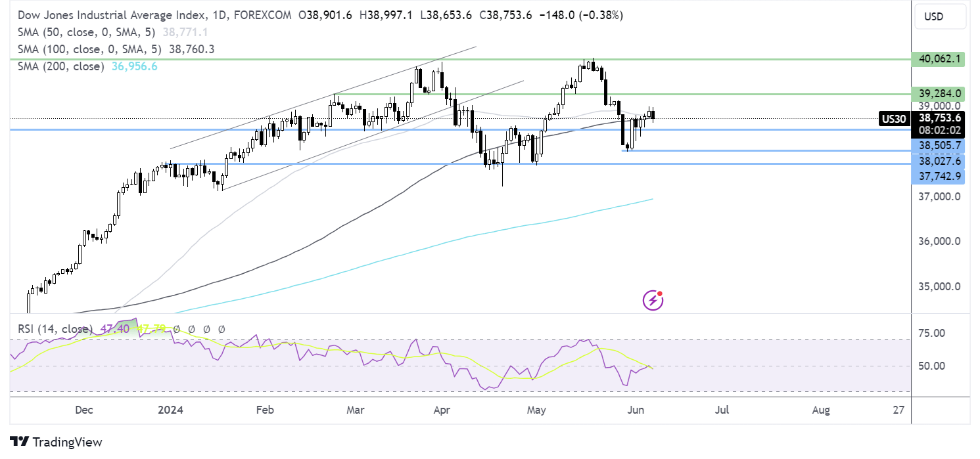980x459 pixels.
Task: Click the Jul label on time axis
Action: (722, 410)
